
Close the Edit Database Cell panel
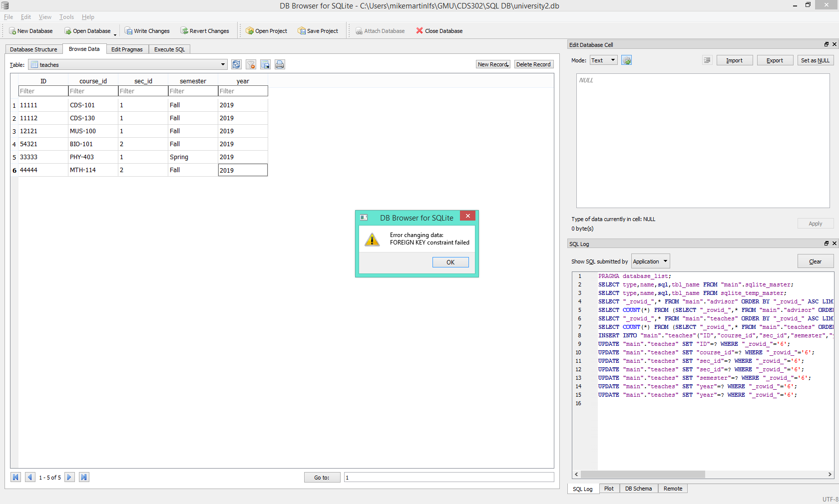pyautogui.click(x=834, y=44)
